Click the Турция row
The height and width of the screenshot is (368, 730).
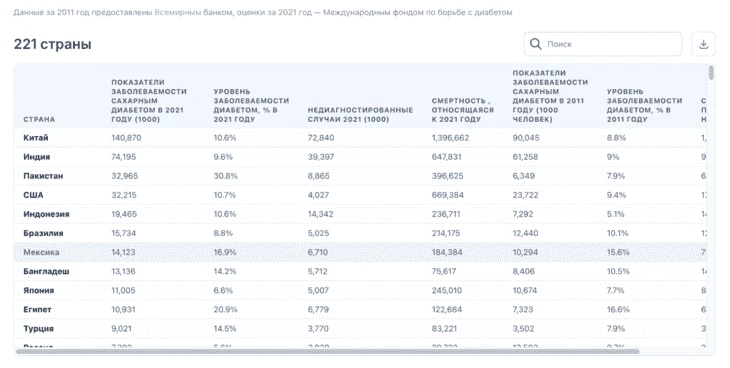point(360,328)
